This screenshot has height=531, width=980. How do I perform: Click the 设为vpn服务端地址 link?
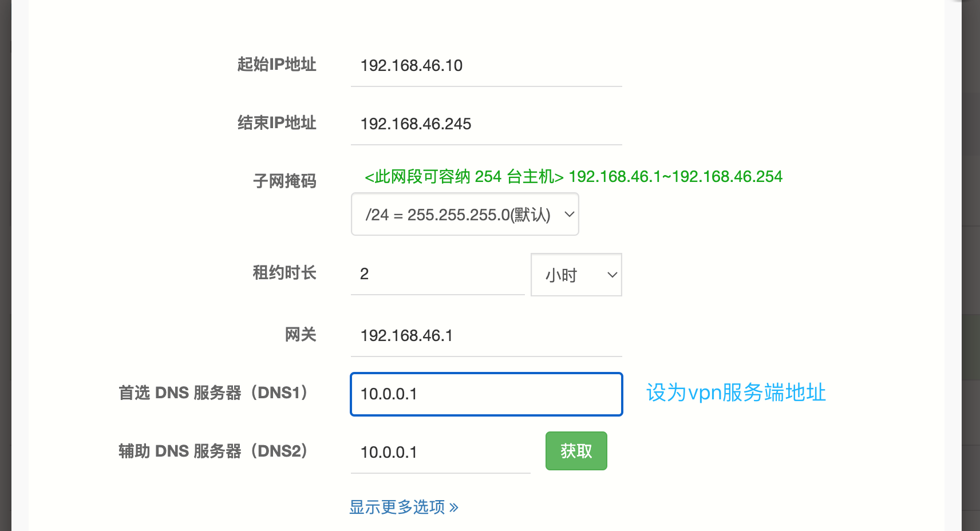[x=736, y=393]
